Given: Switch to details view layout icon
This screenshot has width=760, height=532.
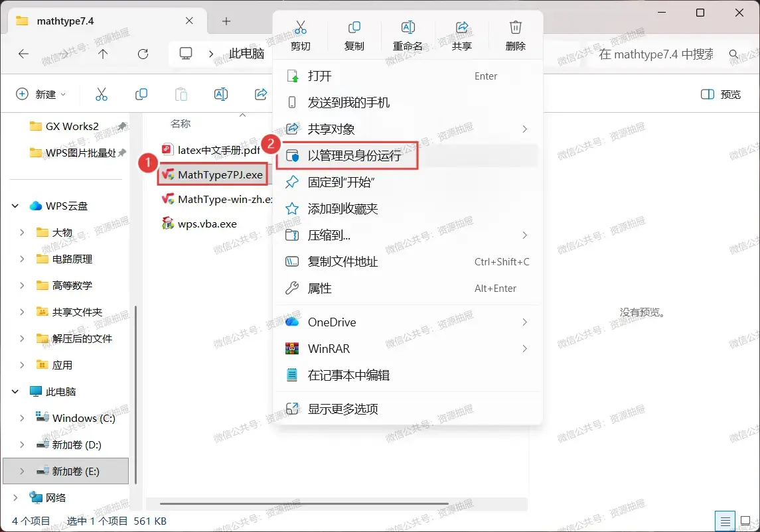Looking at the screenshot, I should coord(725,521).
